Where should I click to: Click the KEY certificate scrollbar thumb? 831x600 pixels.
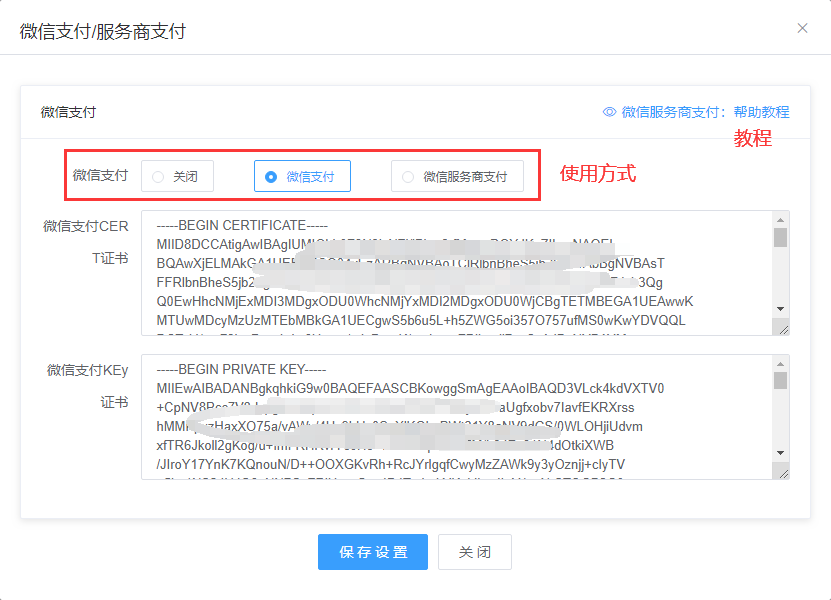(x=781, y=380)
